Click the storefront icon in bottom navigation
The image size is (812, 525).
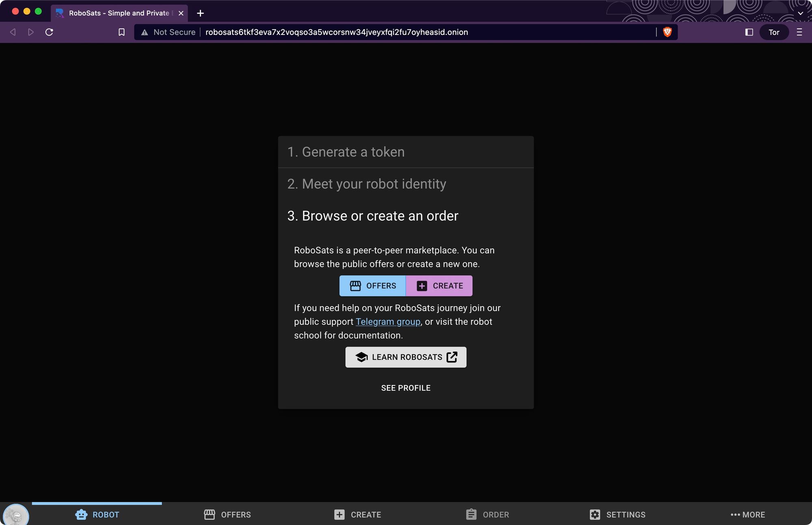tap(209, 514)
